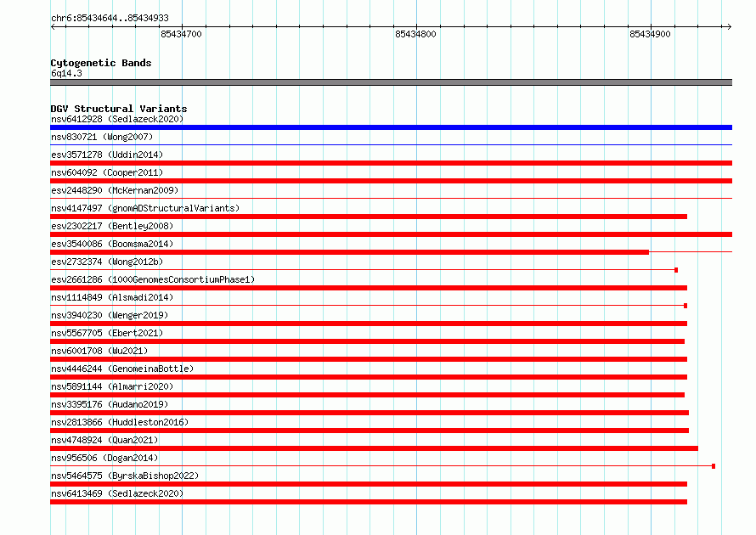Click the thin blue nsv830721 variant line
This screenshot has height=535, width=756.
391,144
